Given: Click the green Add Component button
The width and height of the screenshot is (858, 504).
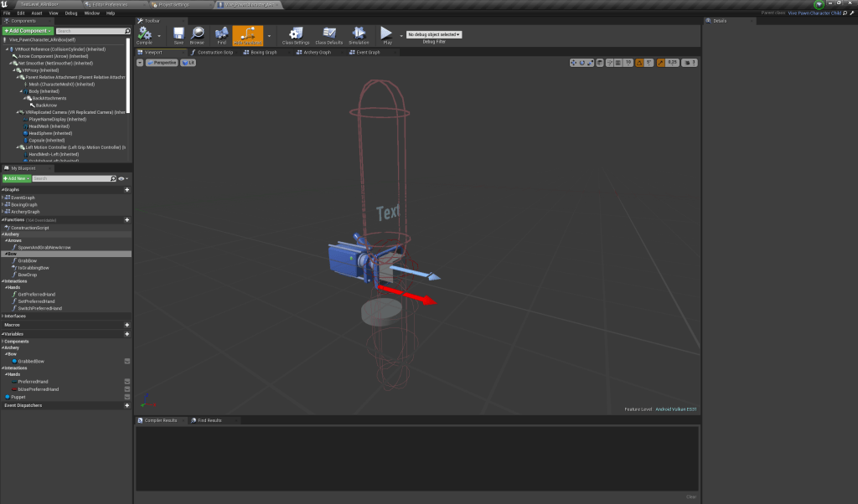Looking at the screenshot, I should click(28, 31).
